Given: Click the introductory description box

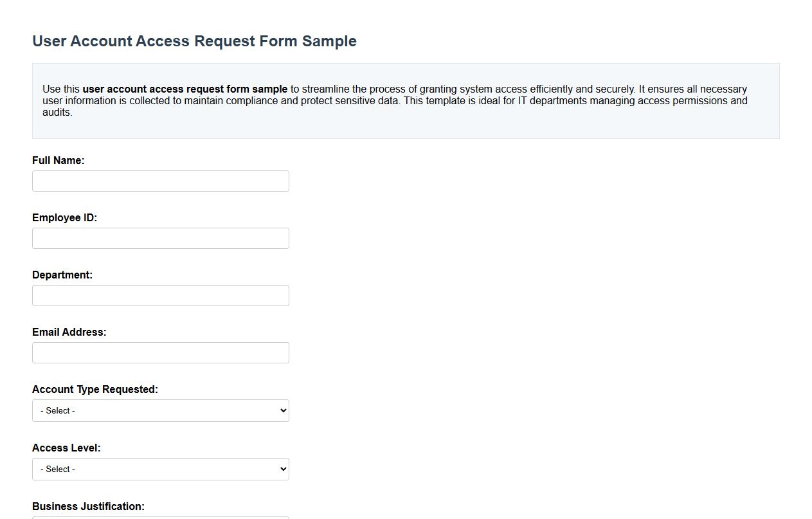Looking at the screenshot, I should click(406, 100).
